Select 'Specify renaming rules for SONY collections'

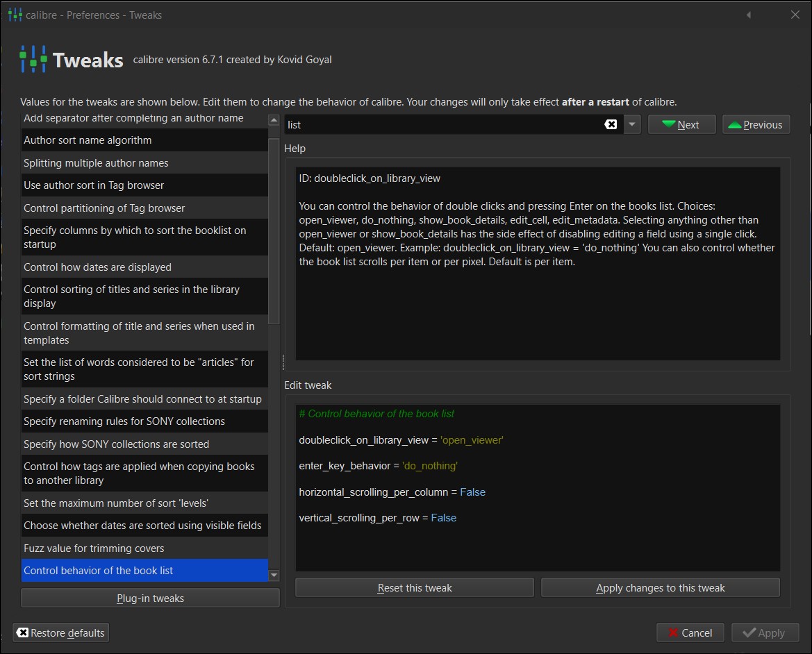144,421
